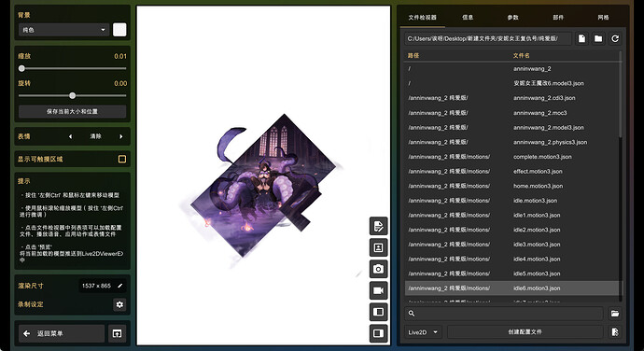Select idle6.motion3.json file

[511, 288]
